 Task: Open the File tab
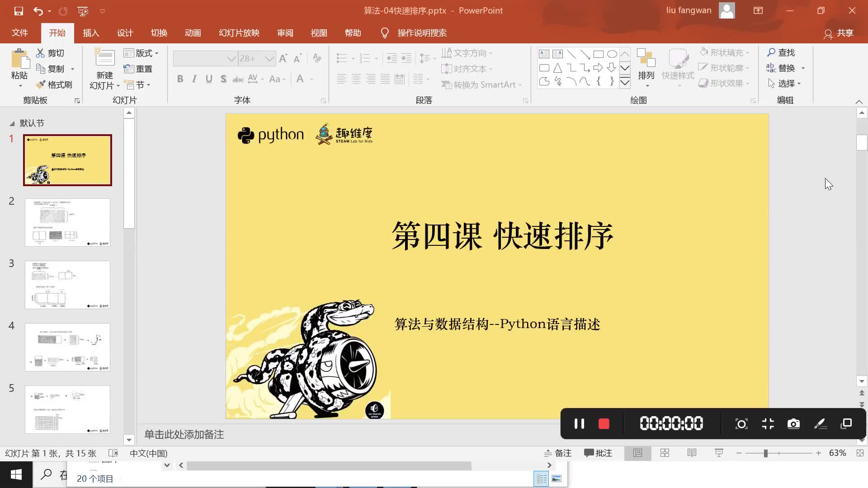click(x=20, y=33)
